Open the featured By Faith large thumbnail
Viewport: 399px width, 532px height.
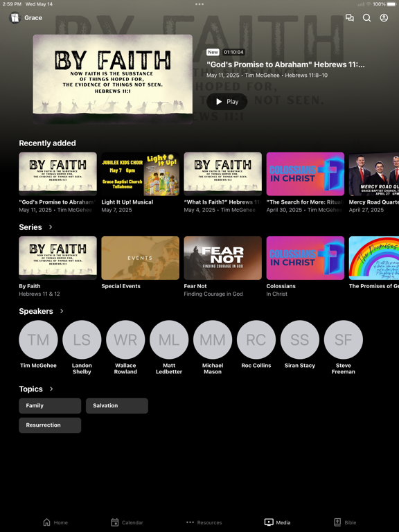click(x=113, y=79)
